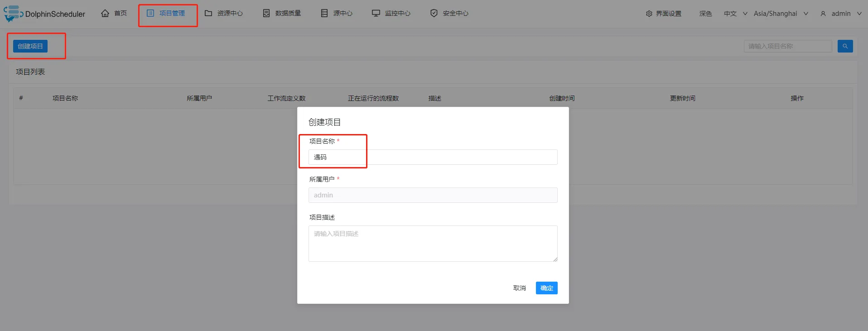Open the 安全中心 shield icon

(x=434, y=13)
